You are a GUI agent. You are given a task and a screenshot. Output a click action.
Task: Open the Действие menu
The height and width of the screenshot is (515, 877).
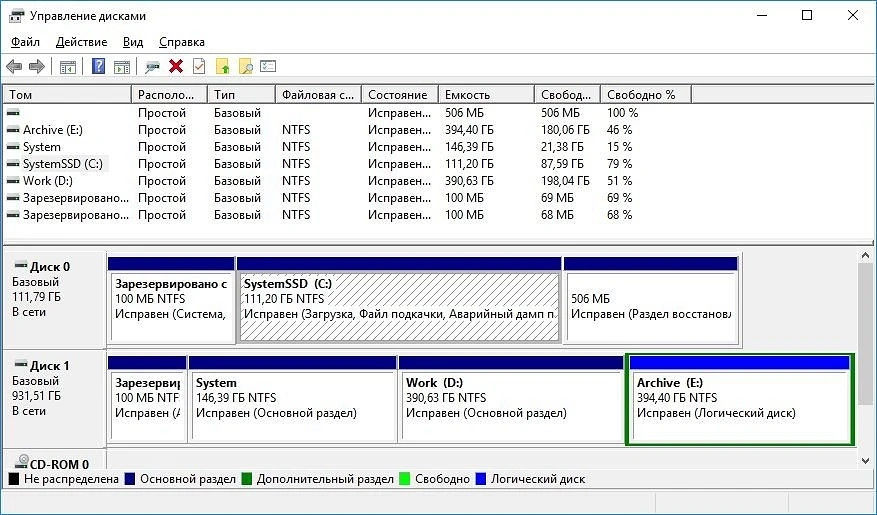pyautogui.click(x=81, y=42)
